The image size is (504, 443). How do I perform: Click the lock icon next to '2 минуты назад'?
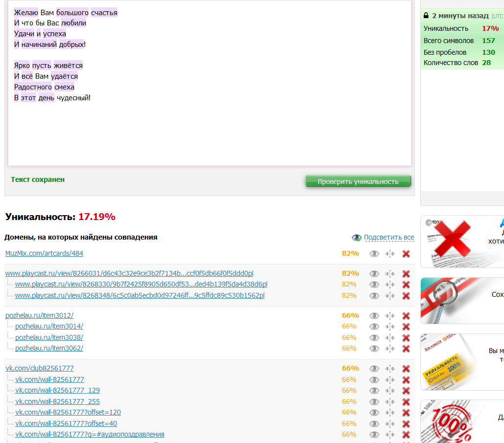(x=426, y=16)
